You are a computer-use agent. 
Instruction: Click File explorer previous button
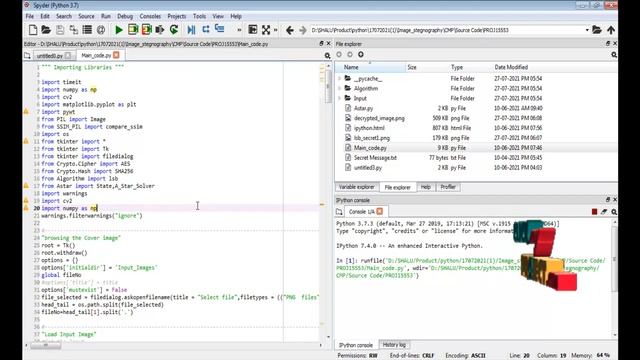pyautogui.click(x=339, y=54)
